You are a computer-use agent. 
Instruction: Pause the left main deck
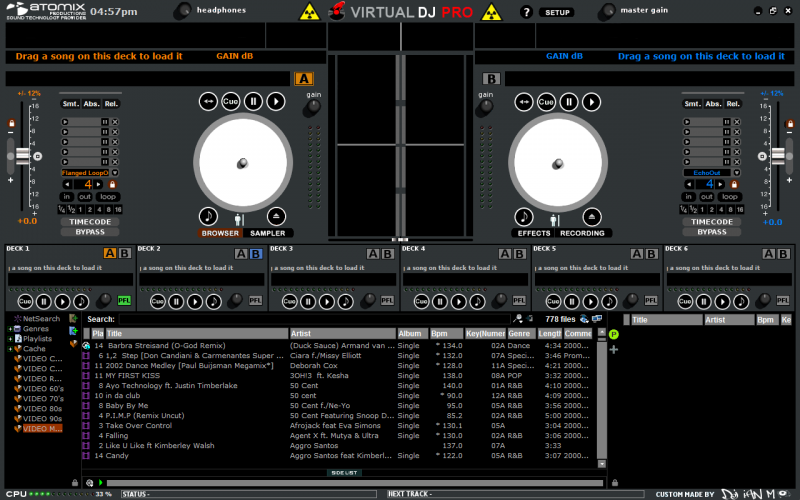253,101
